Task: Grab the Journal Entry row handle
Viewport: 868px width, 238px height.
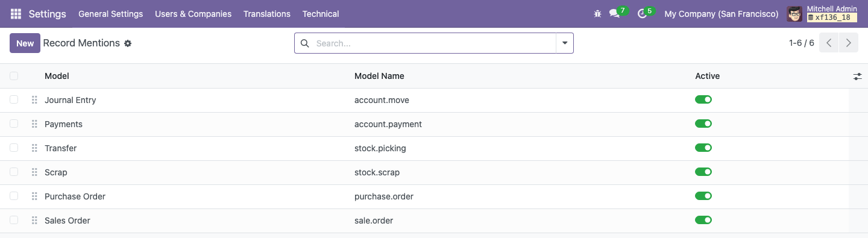Action: click(x=34, y=100)
